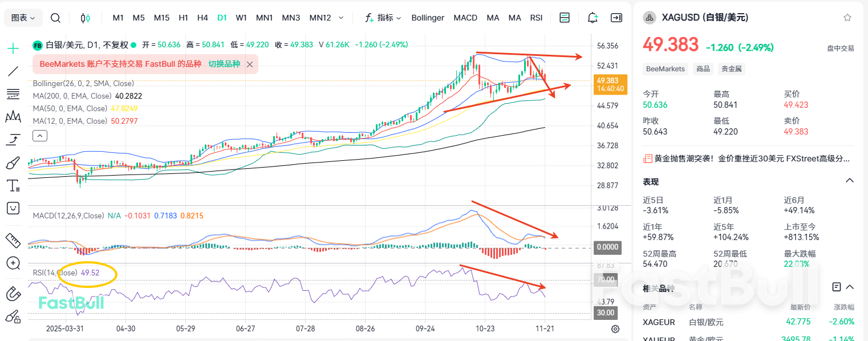Open the price alert bell icon
Viewport: 868px width, 341px height.
593,18
